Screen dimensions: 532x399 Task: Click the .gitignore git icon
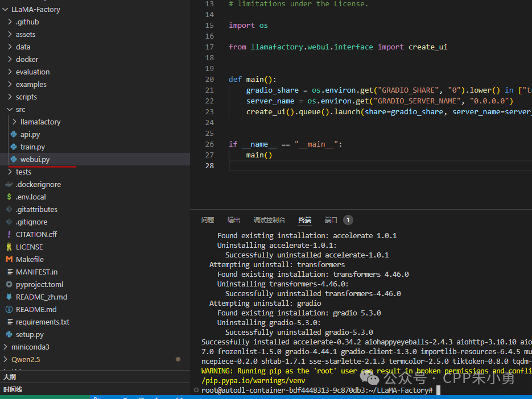click(9, 222)
